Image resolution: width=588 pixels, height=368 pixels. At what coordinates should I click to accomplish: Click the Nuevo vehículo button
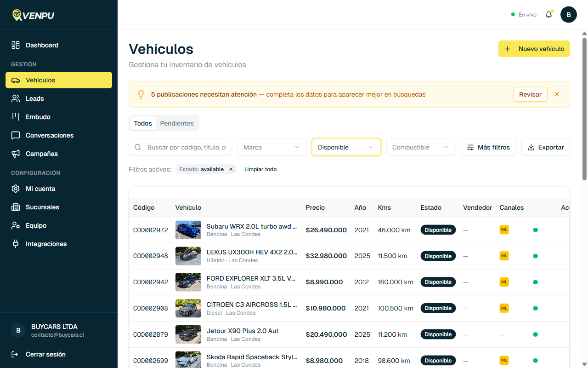(x=534, y=49)
